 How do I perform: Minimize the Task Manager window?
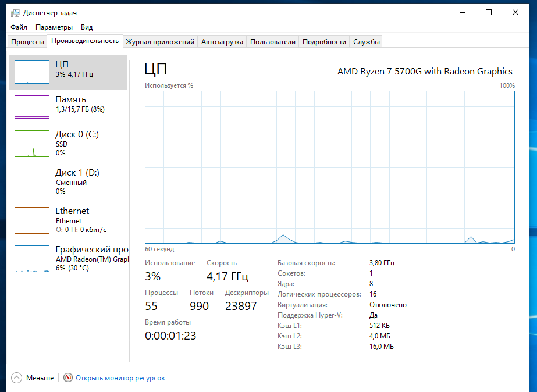coord(463,12)
